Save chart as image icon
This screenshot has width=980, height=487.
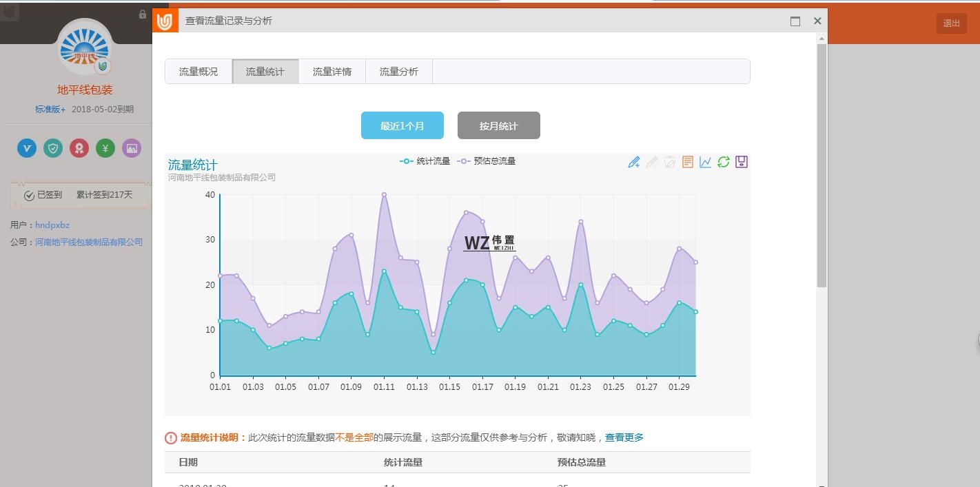(x=741, y=162)
